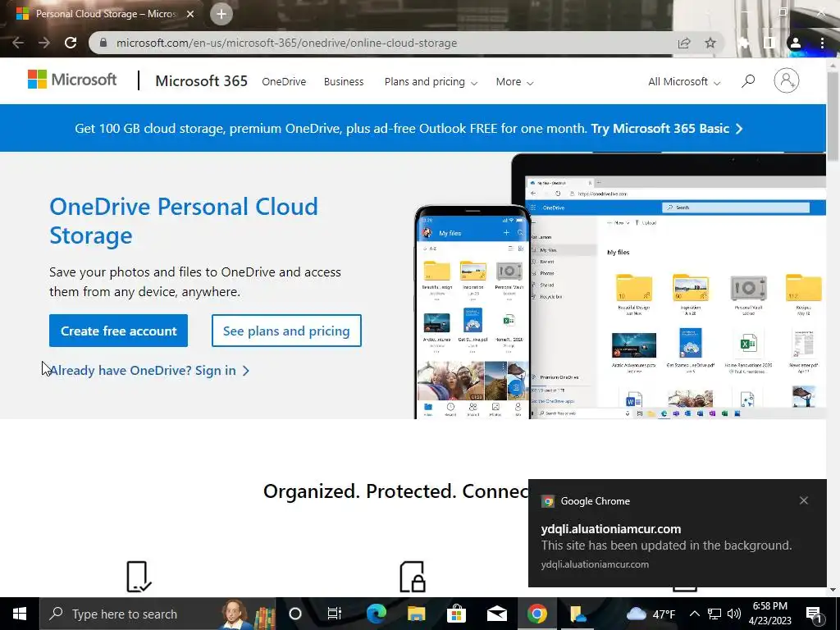840x630 pixels.
Task: Open volume control speaker icon
Action: (x=734, y=614)
